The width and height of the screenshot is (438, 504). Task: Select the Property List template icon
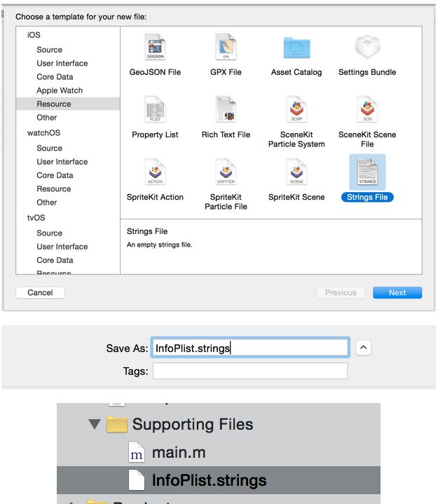[x=155, y=109]
